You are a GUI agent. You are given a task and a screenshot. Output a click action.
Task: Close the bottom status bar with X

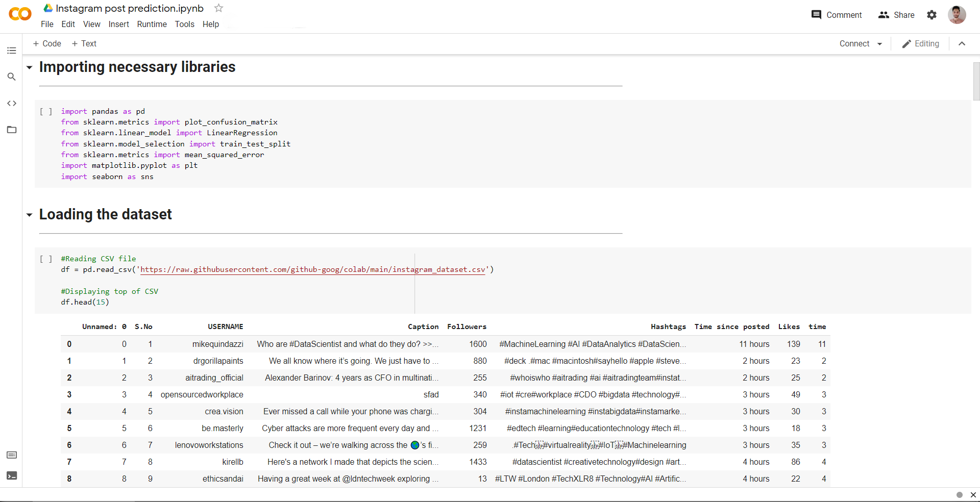click(973, 495)
